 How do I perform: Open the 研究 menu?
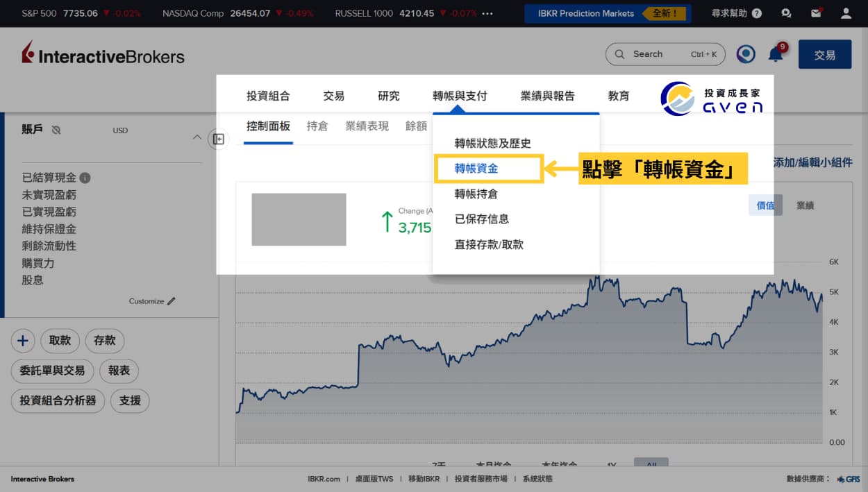tap(389, 96)
